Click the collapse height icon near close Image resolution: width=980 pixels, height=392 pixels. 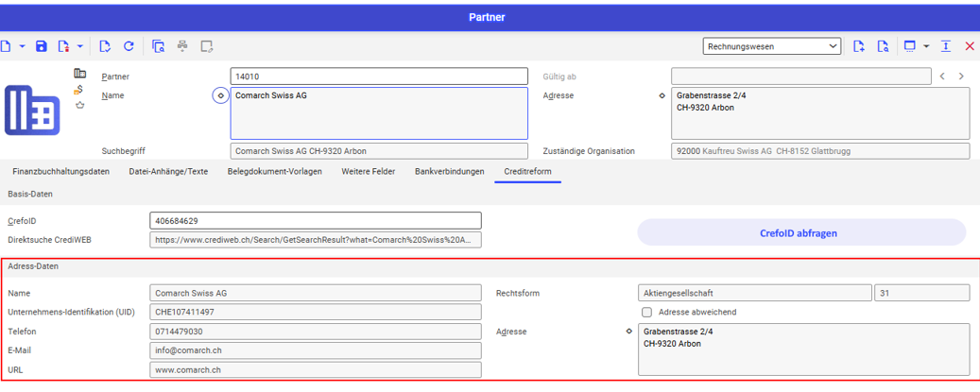pyautogui.click(x=946, y=46)
